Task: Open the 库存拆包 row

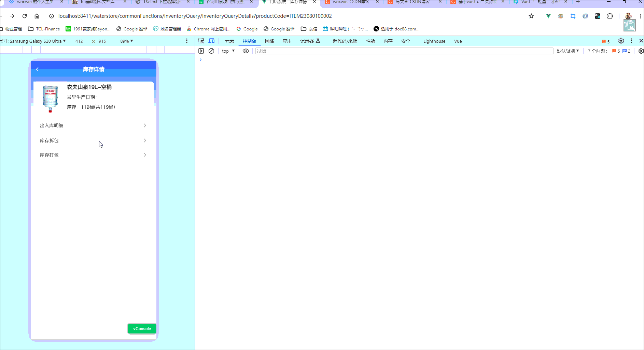Action: tap(93, 140)
